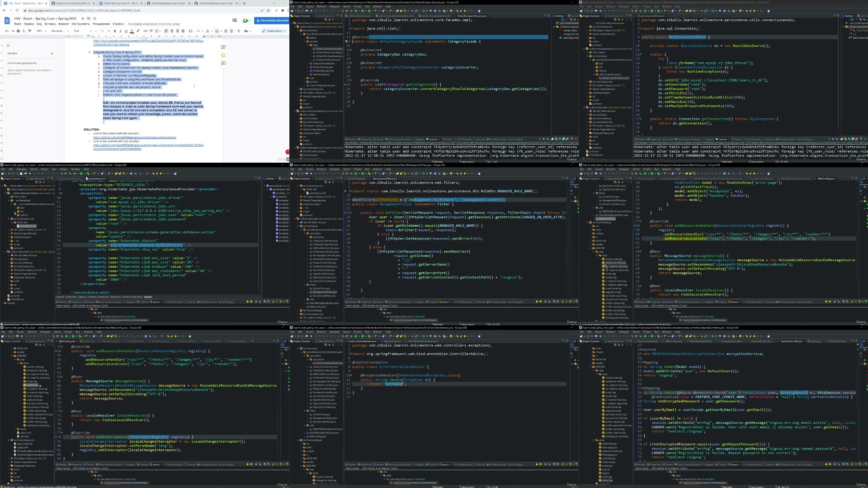Open the 100% zoom dropdown
This screenshot has height=488, width=868.
click(41, 31)
